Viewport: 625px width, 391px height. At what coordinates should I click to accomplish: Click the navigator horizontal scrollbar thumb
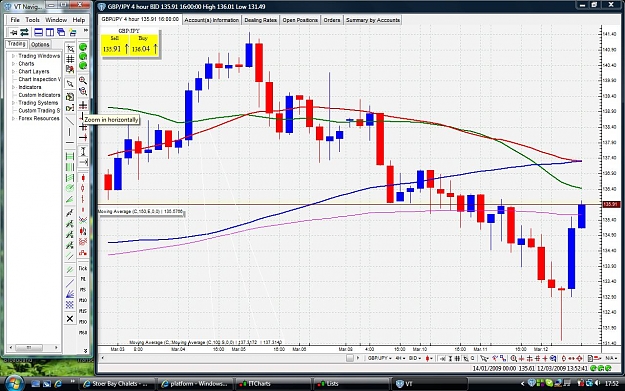[29, 348]
